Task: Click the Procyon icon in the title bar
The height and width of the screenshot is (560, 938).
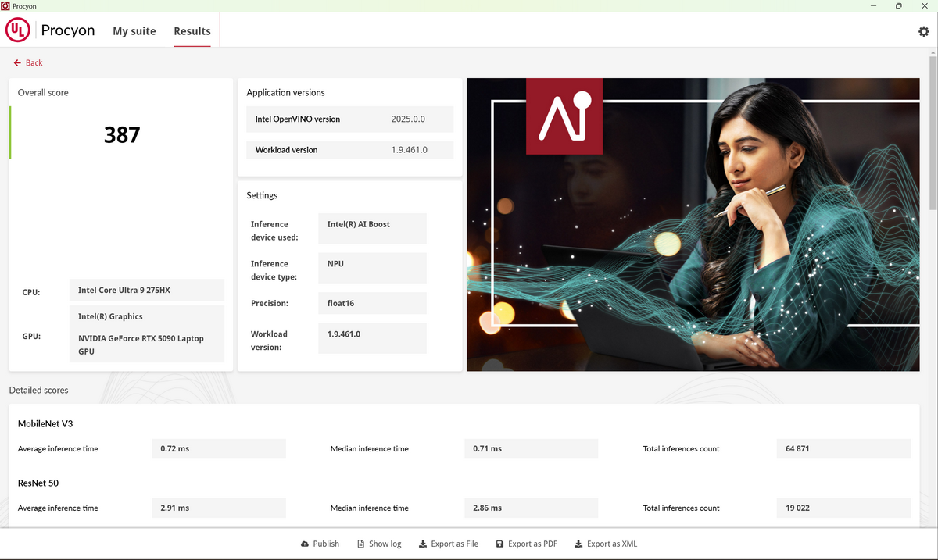Action: (x=6, y=5)
